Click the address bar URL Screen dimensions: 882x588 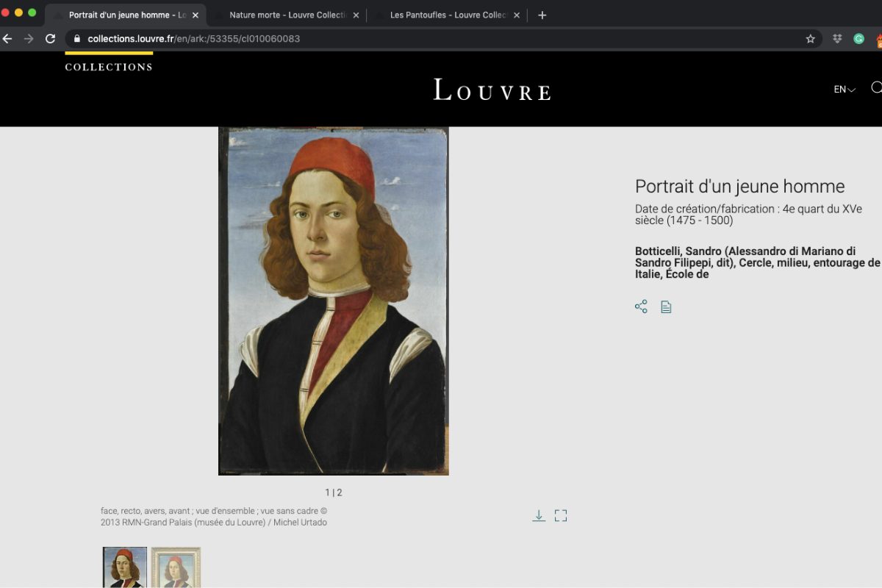[194, 39]
